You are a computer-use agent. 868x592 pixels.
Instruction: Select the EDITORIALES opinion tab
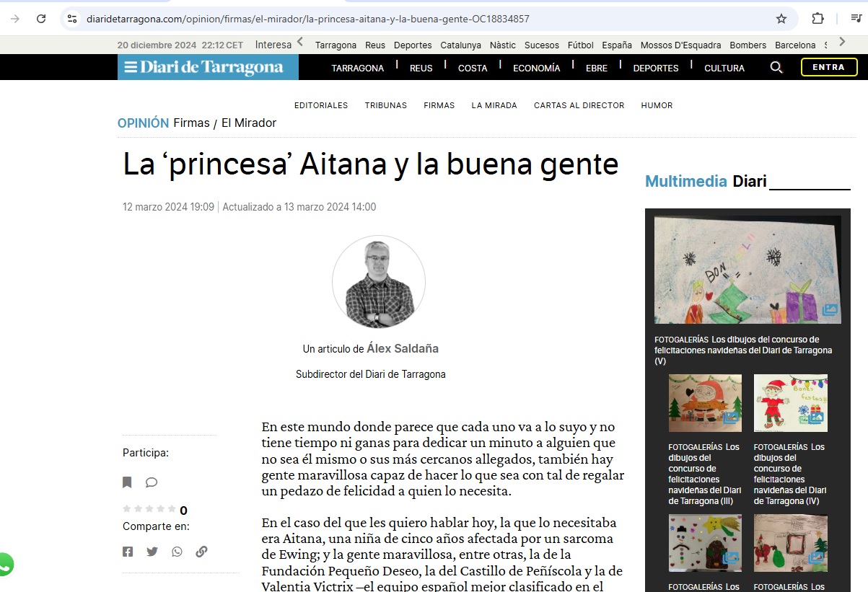click(321, 105)
